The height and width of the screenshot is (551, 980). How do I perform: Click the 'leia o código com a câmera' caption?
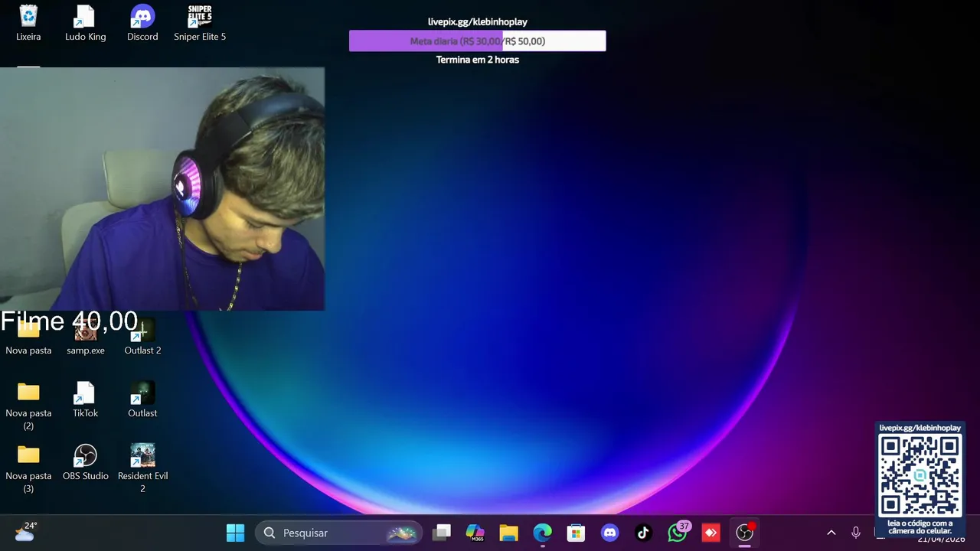(x=920, y=527)
